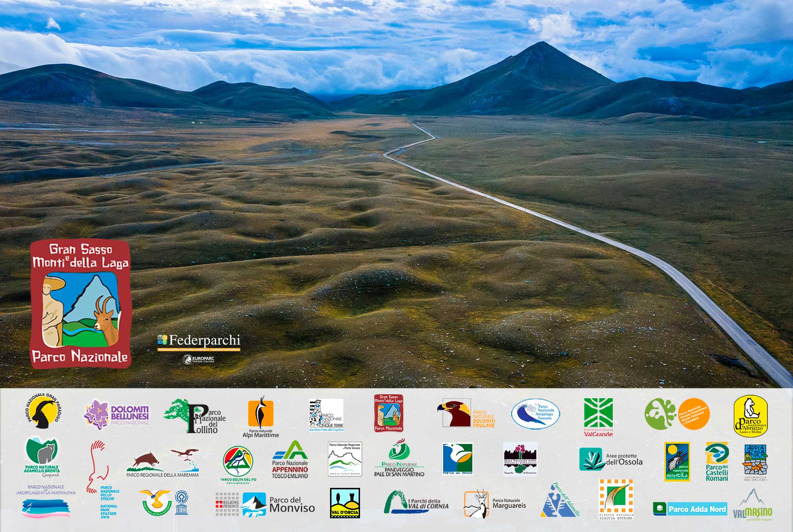The width and height of the screenshot is (793, 532).
Task: Select the Val d'Orcia yellow logo
Action: click(345, 503)
